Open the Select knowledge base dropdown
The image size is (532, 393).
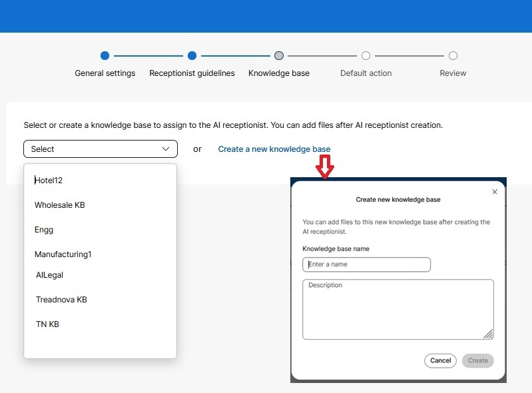101,149
